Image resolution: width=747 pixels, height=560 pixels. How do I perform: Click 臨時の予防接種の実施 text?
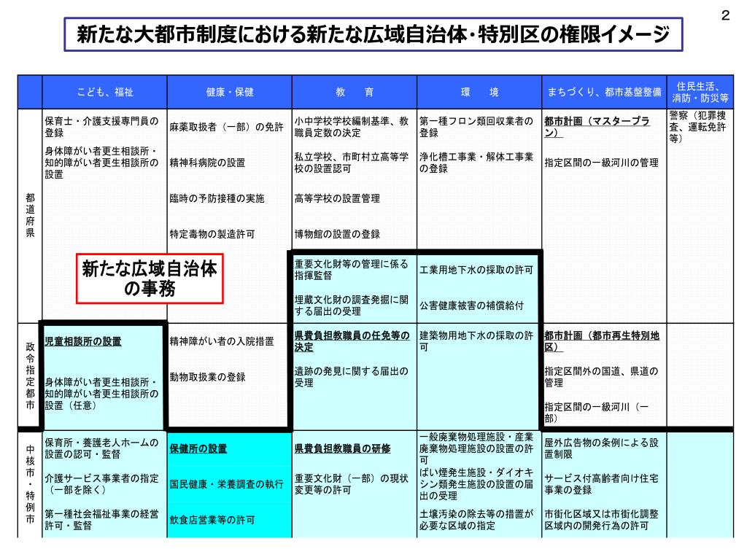217,198
